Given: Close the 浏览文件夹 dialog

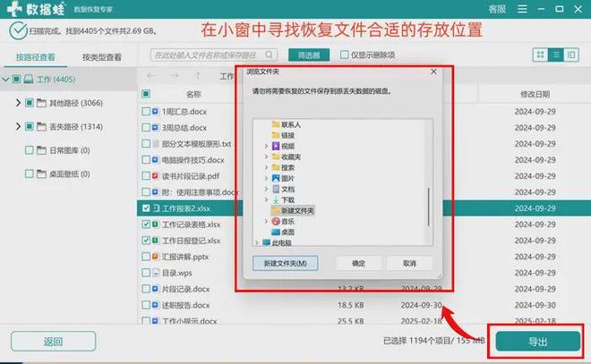Looking at the screenshot, I should click(x=433, y=72).
